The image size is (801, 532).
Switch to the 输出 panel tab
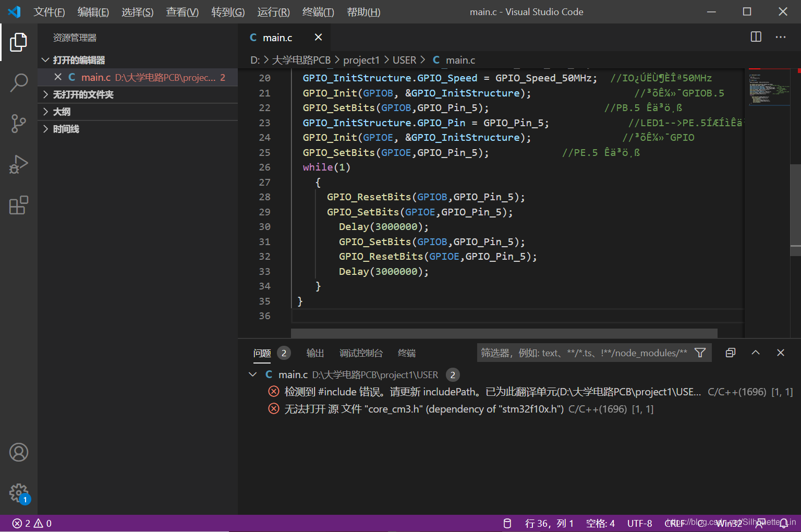(315, 353)
